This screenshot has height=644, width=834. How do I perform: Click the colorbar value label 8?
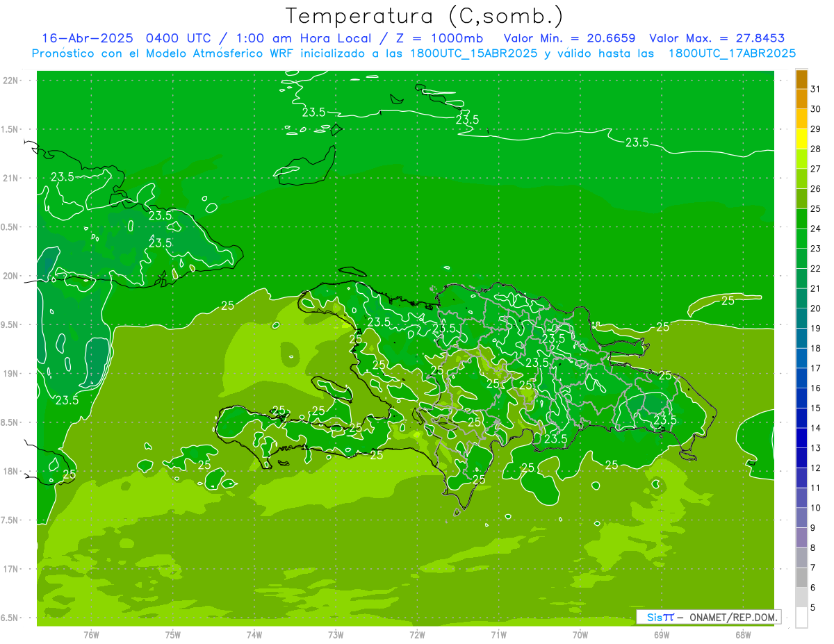pyautogui.click(x=813, y=548)
